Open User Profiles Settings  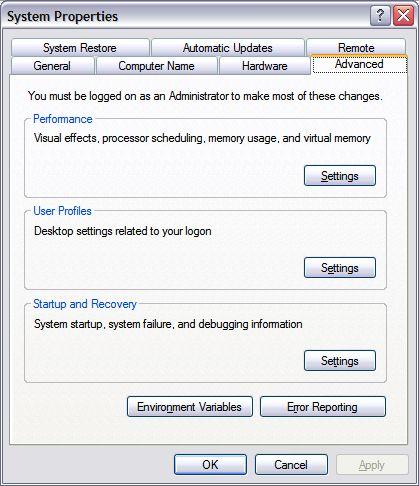[x=340, y=268]
